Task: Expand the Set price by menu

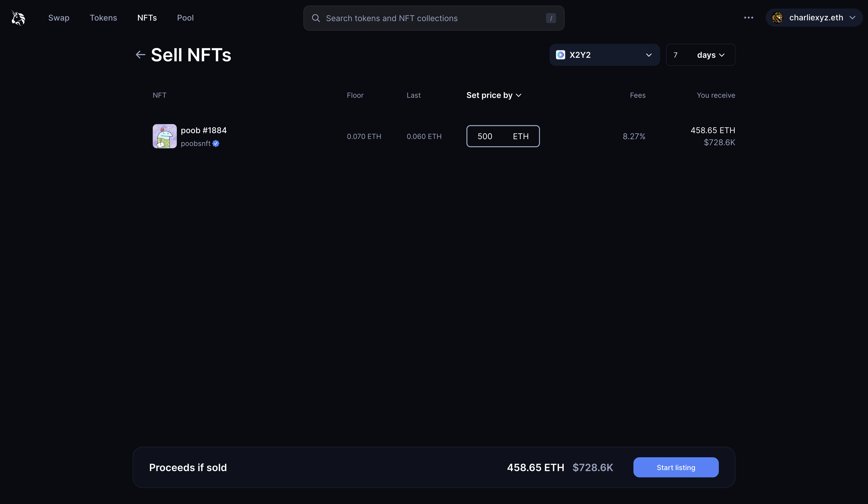Action: point(494,95)
